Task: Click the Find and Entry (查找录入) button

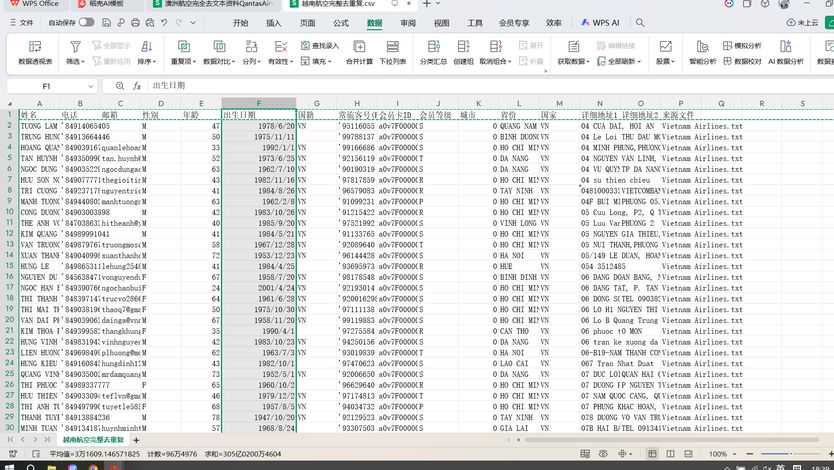Action: pos(320,46)
